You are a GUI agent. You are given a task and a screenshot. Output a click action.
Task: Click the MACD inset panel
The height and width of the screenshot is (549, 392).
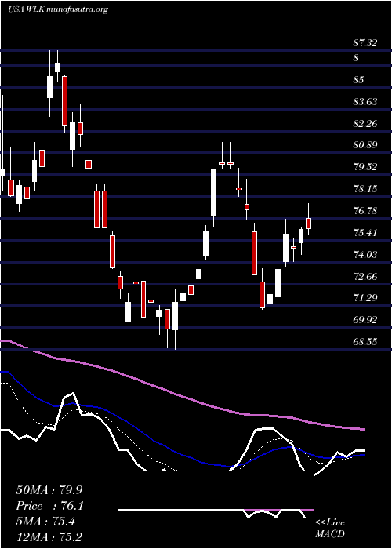(216, 510)
